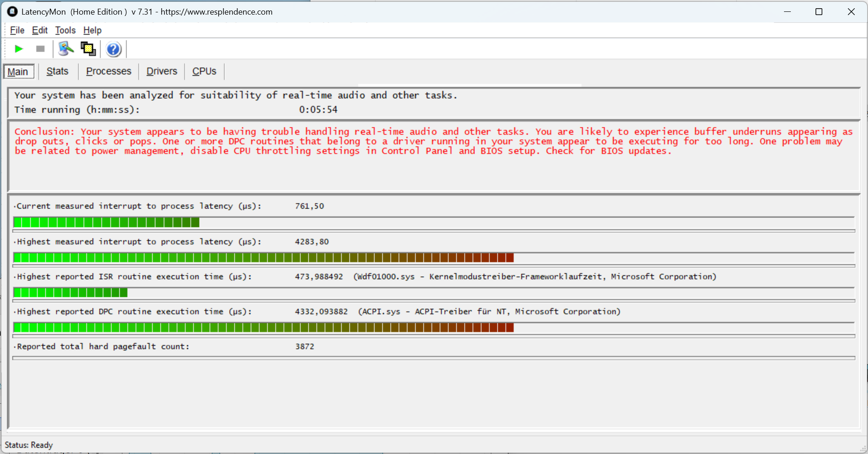Open the options tool icon in toolbar
The image size is (868, 454).
pos(66,49)
